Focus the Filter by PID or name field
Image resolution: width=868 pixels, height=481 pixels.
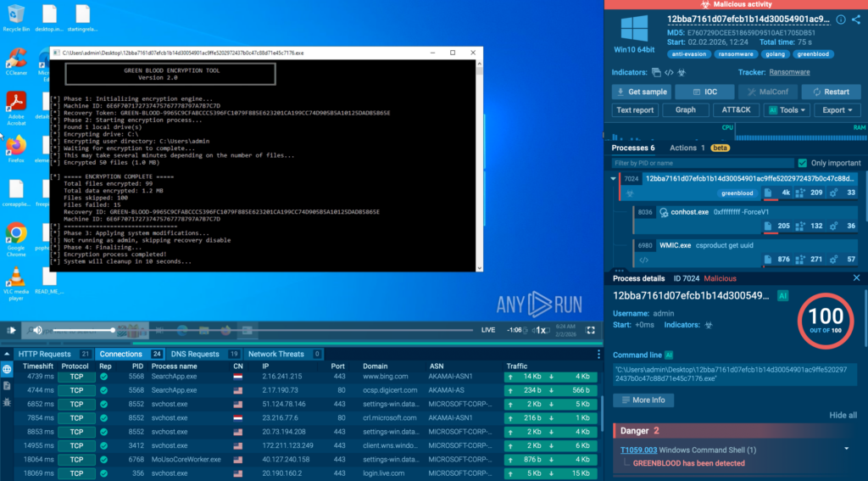tap(700, 163)
